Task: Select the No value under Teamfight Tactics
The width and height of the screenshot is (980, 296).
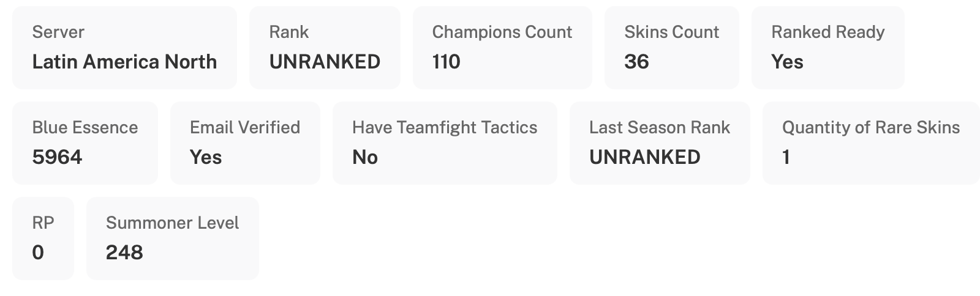Action: click(365, 157)
